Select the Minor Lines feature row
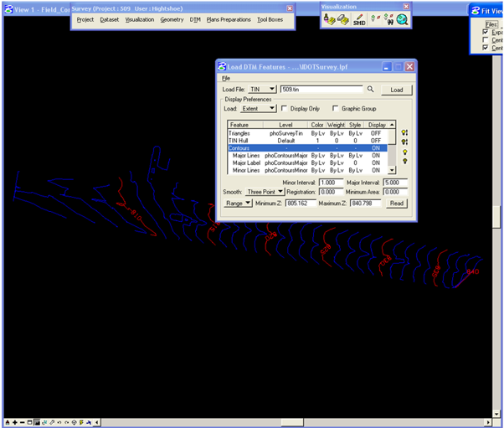This screenshot has height=428, width=504. [308, 170]
